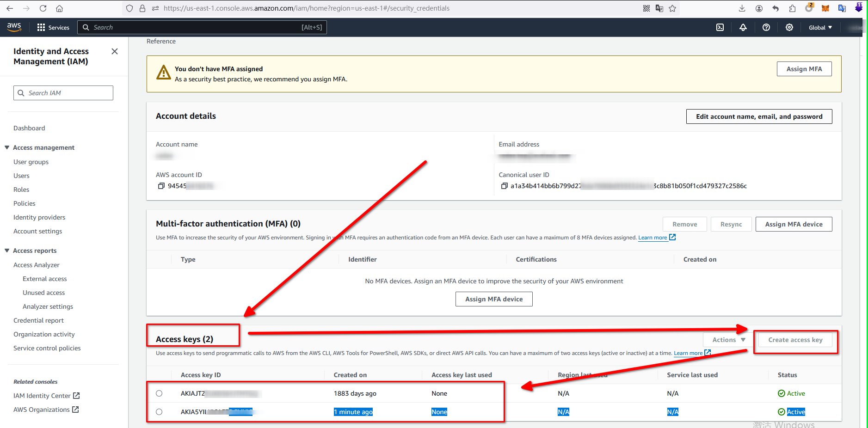Go to Roles in sidebar
Screen dimensions: 868x428
click(x=21, y=190)
